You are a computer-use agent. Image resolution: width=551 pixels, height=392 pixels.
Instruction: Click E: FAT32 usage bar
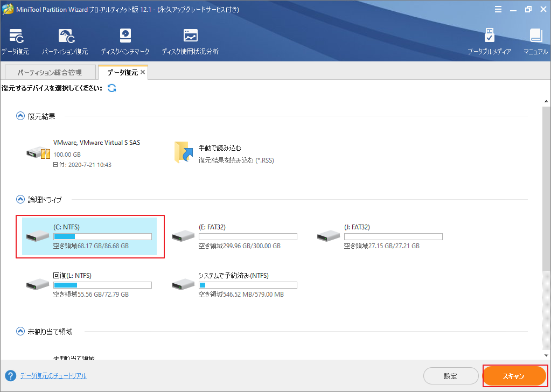click(x=248, y=237)
